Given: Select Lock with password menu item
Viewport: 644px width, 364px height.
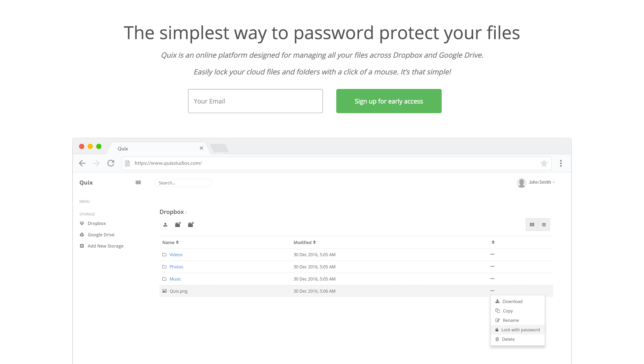Looking at the screenshot, I should click(520, 330).
